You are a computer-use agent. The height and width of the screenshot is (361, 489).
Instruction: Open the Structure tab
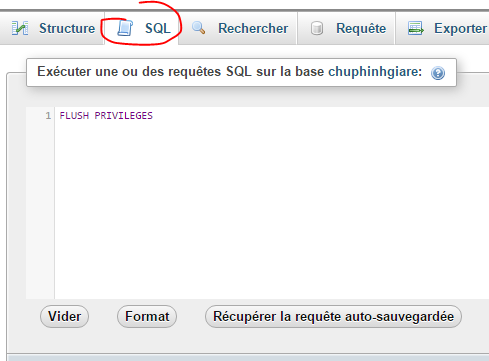point(52,28)
